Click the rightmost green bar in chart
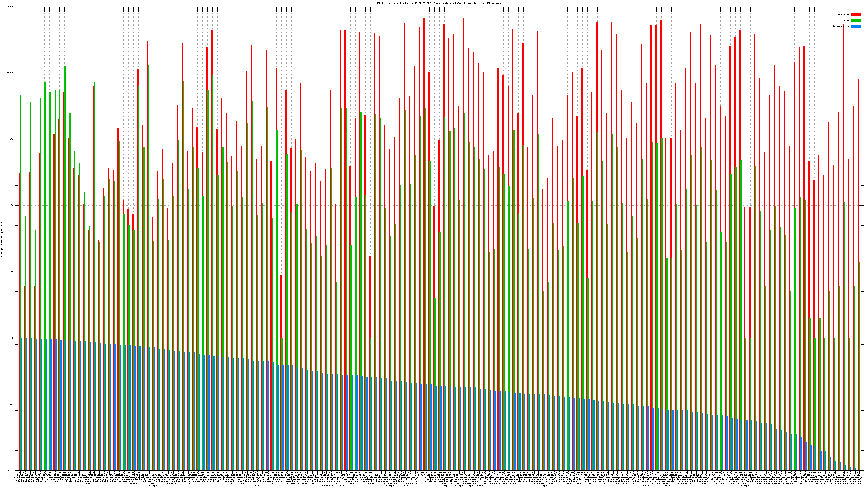The image size is (868, 488). tap(860, 367)
